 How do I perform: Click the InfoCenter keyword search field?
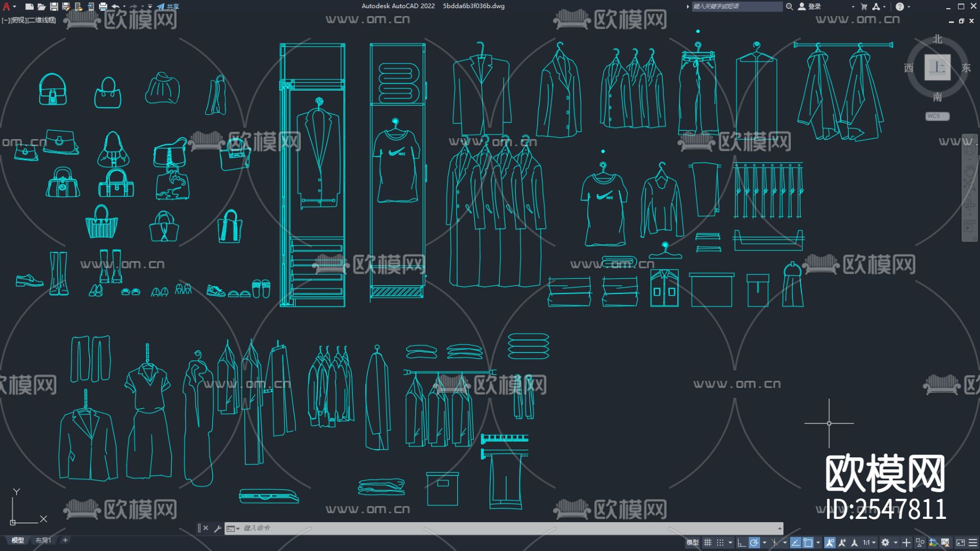[x=737, y=7]
